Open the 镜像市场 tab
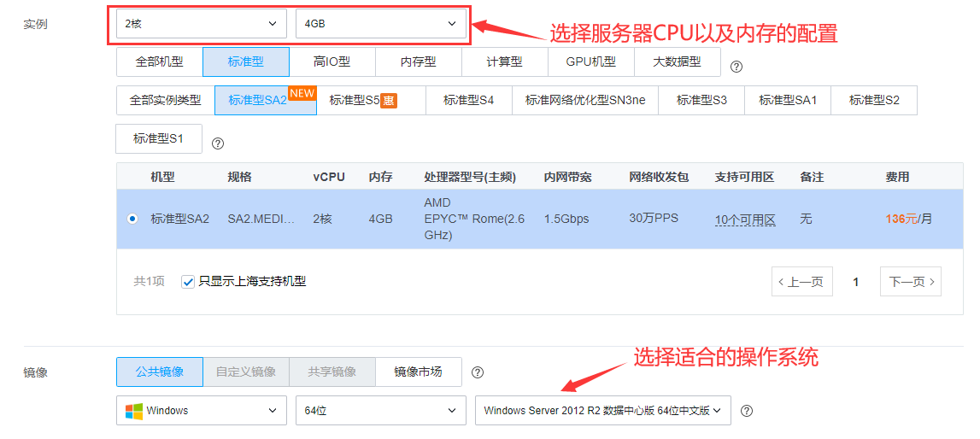980x439 pixels. (x=418, y=372)
